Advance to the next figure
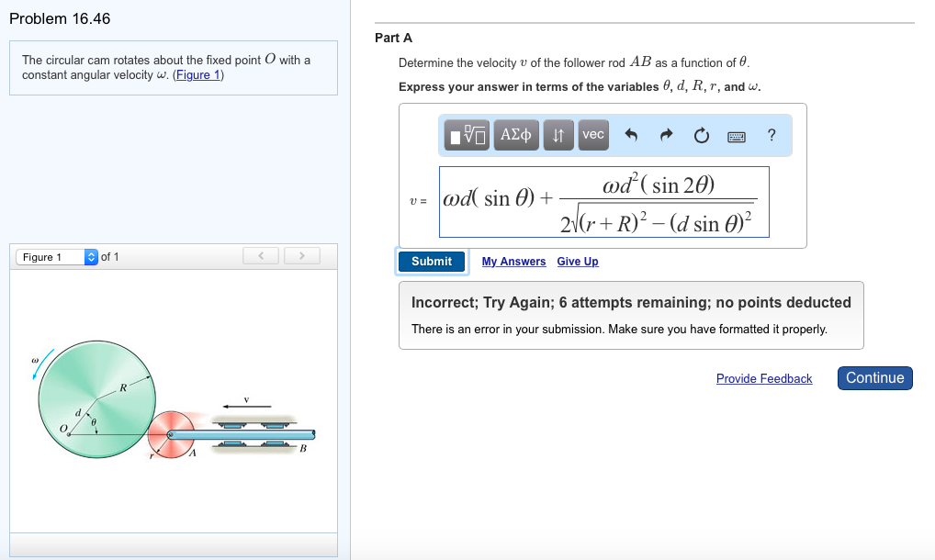The width and height of the screenshot is (935, 560). (x=300, y=256)
